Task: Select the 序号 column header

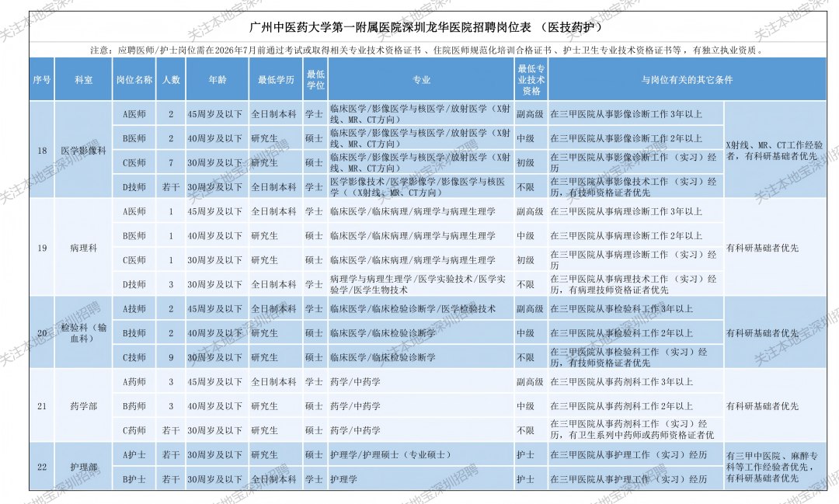Action: 42,80
